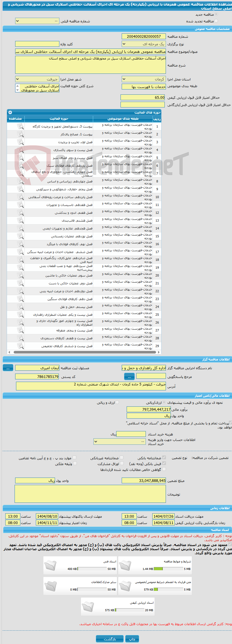Open the اسناد ارزیابی کیفی folder icon
The height and width of the screenshot is (644, 232).
[88, 607]
